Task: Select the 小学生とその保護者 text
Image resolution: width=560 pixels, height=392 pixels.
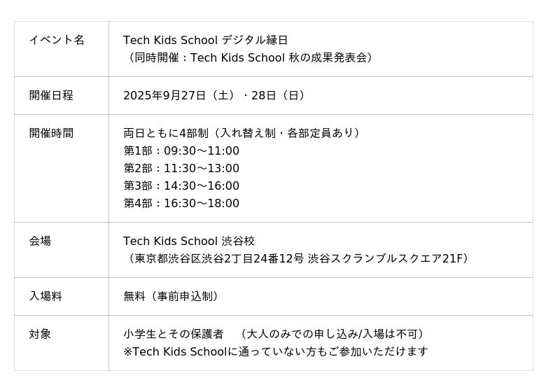Action: [x=174, y=334]
